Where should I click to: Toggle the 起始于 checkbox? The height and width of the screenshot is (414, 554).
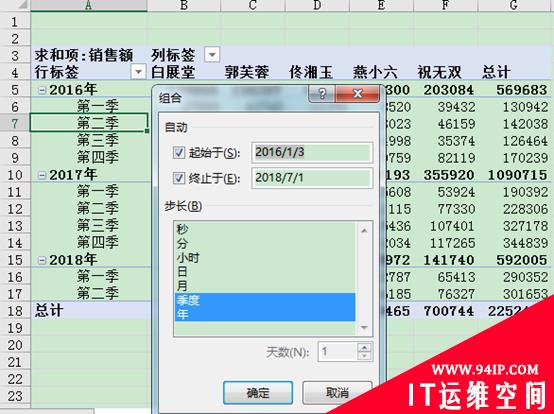[179, 153]
